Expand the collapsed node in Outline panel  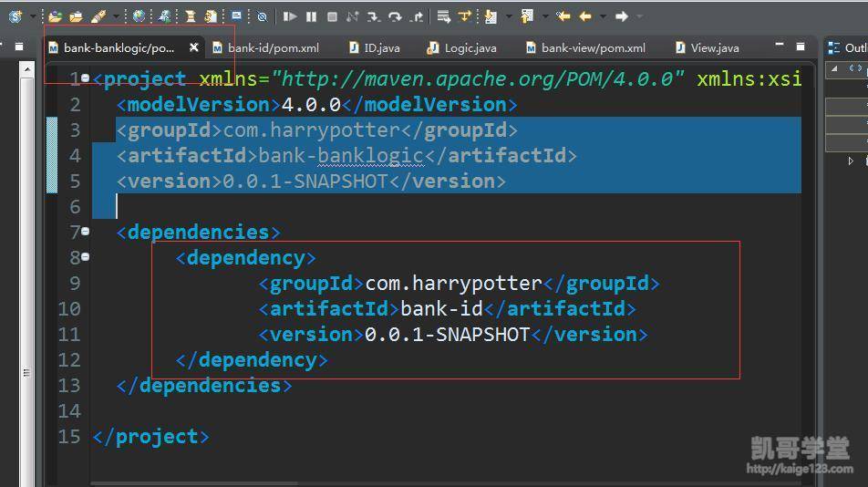(x=852, y=161)
